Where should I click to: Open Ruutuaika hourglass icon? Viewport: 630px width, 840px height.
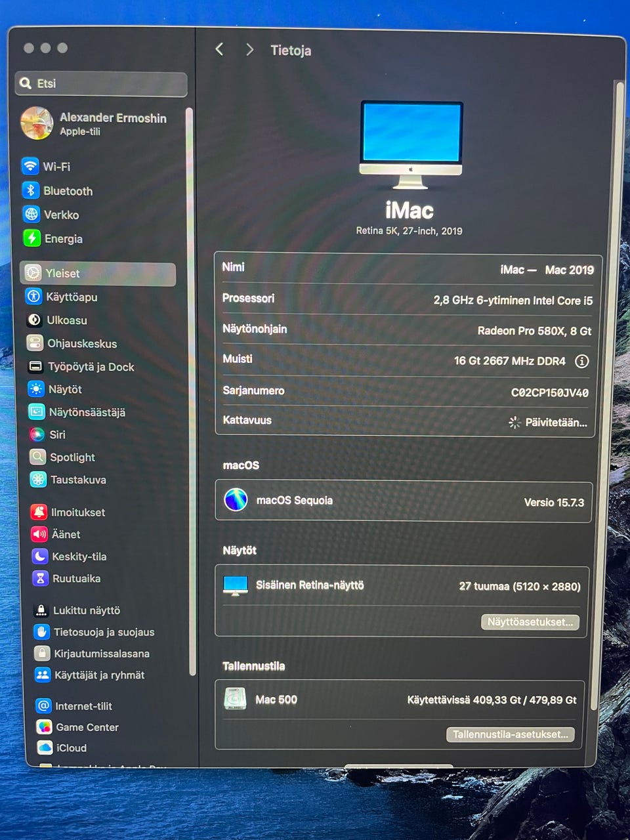pos(41,578)
